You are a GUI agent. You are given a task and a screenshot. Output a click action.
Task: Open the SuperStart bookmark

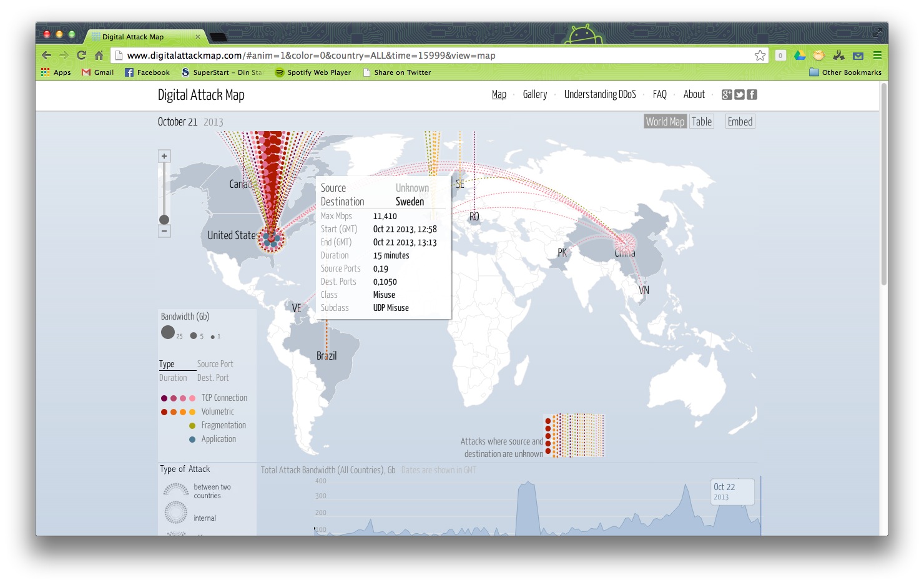coord(222,72)
